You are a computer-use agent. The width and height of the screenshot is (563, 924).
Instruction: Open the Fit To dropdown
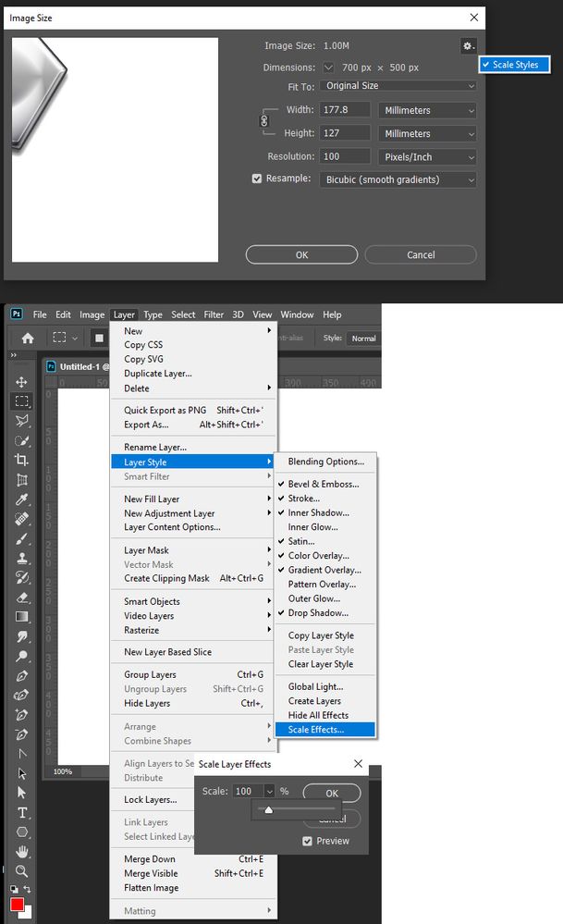398,86
